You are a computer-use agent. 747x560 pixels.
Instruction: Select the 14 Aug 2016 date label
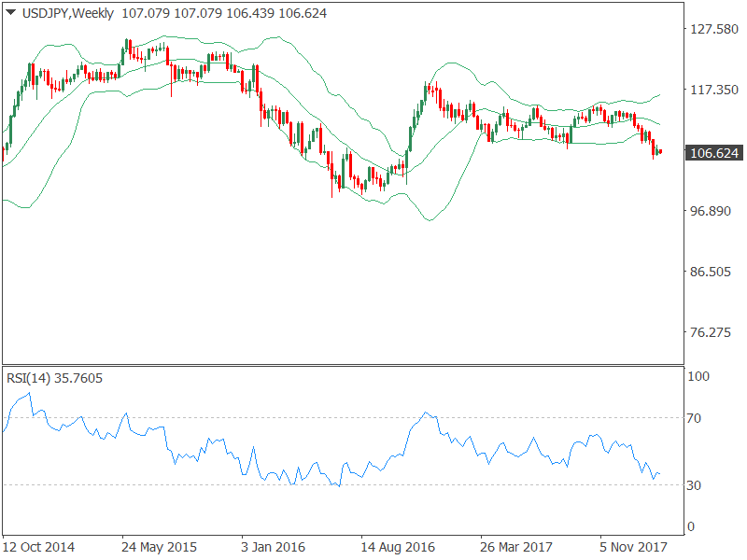[399, 547]
